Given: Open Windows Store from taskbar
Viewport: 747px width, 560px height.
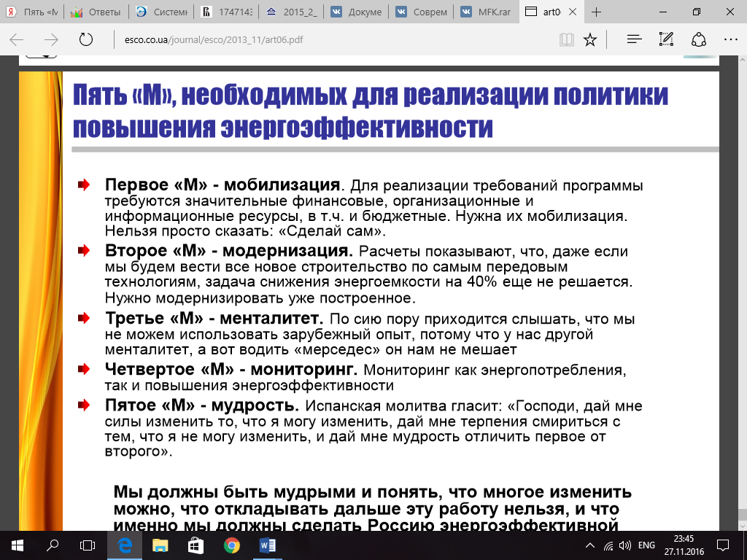Looking at the screenshot, I should click(x=196, y=545).
